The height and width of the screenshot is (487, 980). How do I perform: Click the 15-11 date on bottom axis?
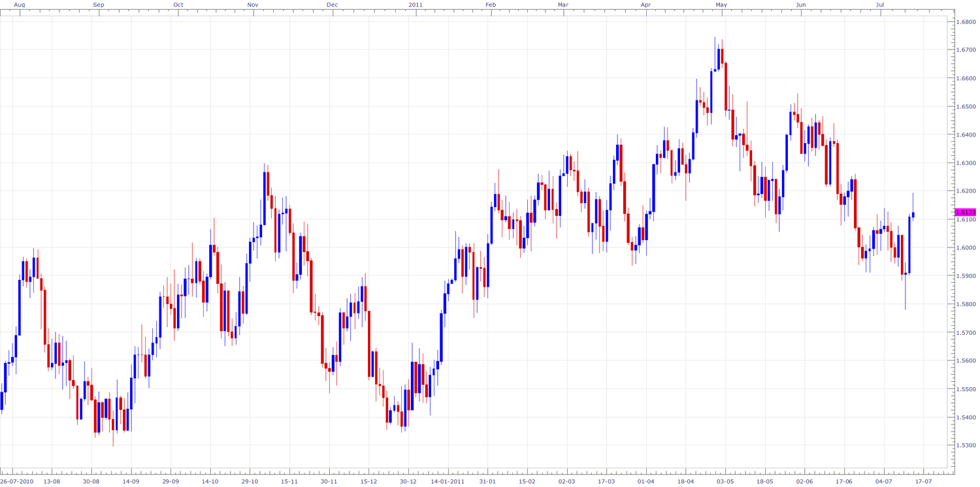point(289,482)
